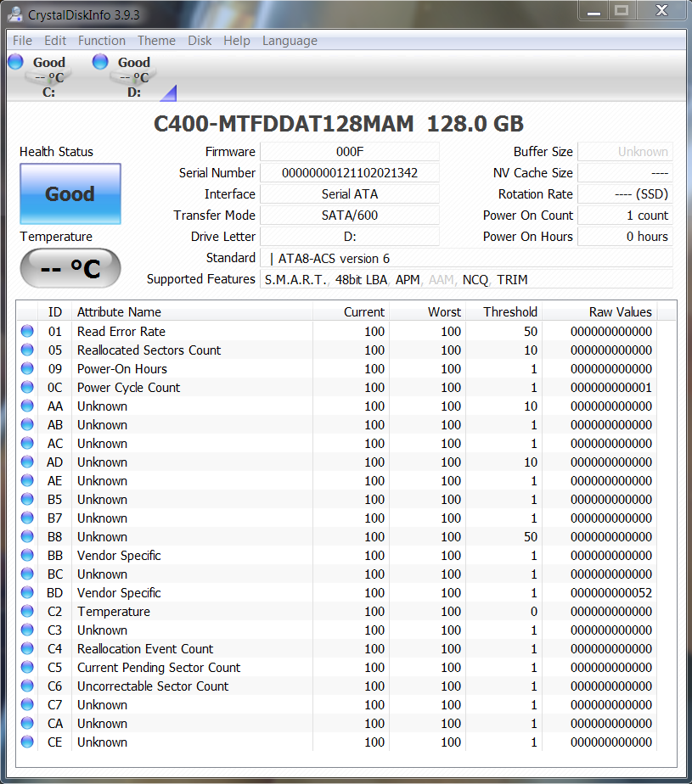The width and height of the screenshot is (692, 784).
Task: Select the C: drive status orb
Action: pos(15,61)
